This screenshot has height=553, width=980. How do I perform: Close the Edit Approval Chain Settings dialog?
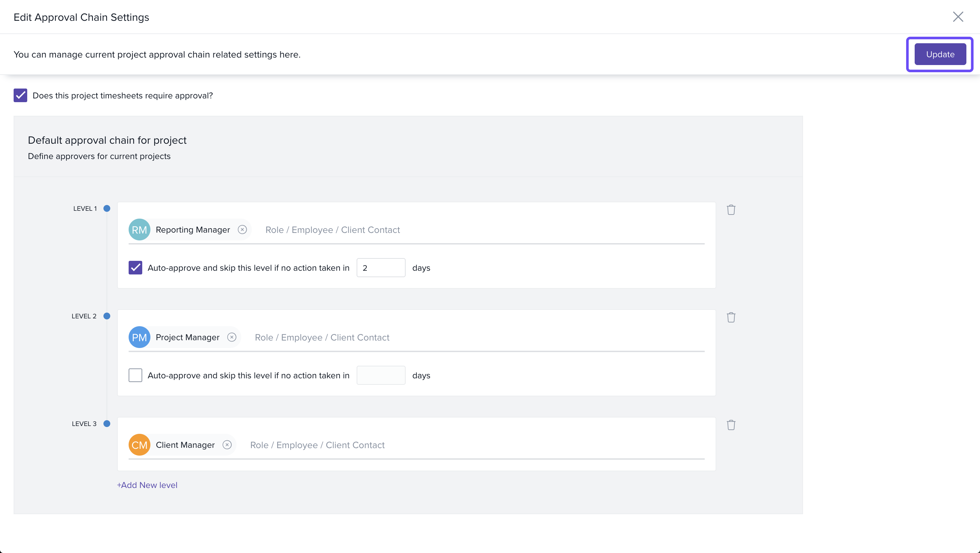pos(958,17)
